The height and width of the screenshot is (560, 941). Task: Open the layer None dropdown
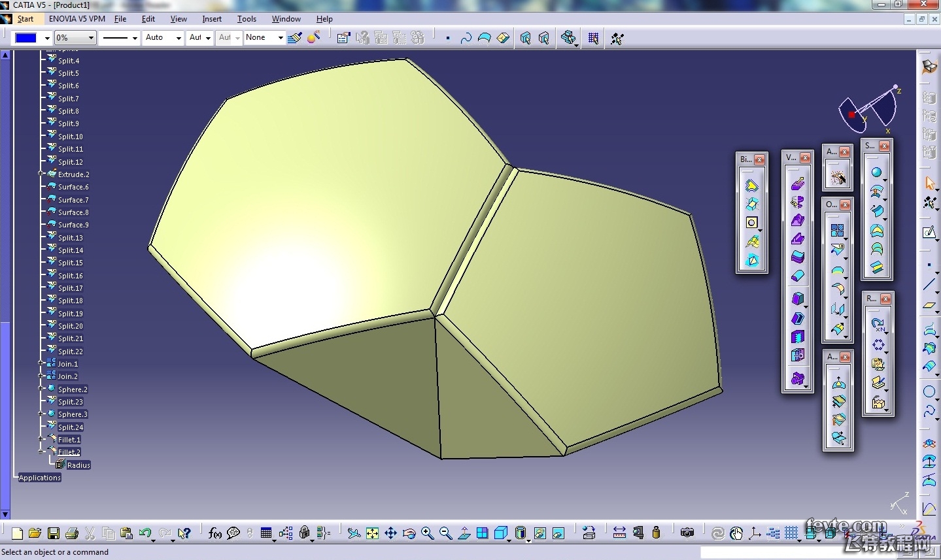click(x=281, y=38)
